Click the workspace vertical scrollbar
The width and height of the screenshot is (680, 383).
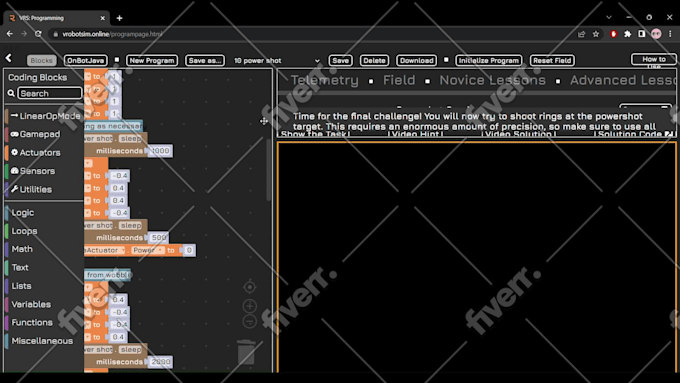point(268,169)
